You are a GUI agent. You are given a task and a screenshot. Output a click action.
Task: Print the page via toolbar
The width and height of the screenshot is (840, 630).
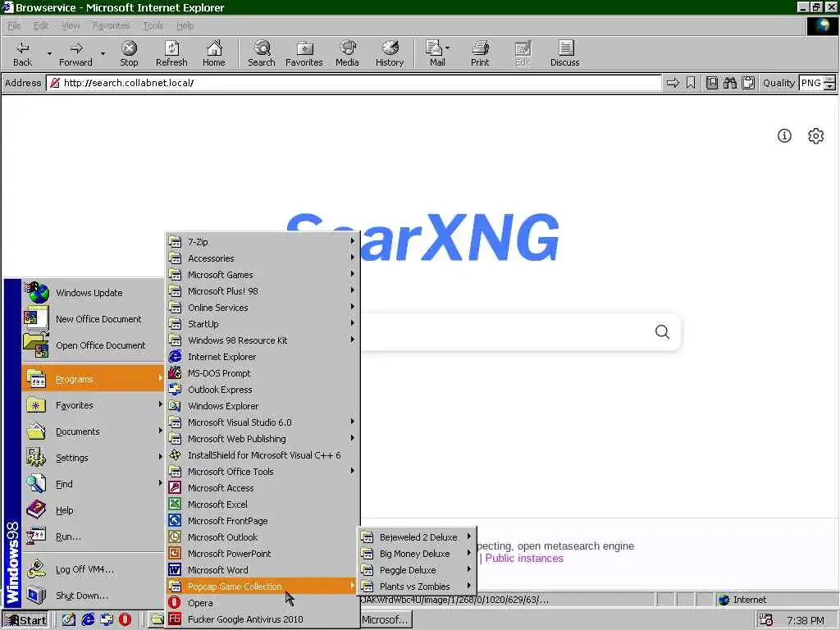pos(480,53)
